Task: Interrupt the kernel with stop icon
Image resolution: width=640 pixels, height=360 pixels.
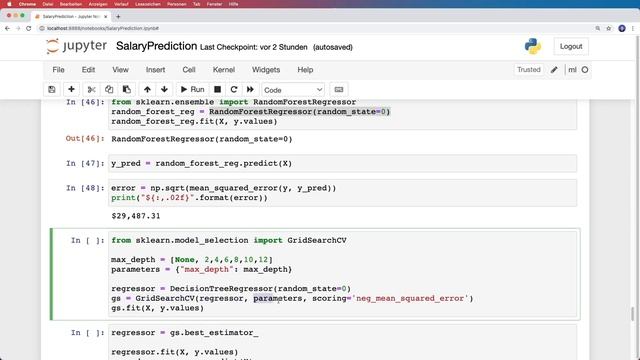Action: pyautogui.click(x=218, y=89)
